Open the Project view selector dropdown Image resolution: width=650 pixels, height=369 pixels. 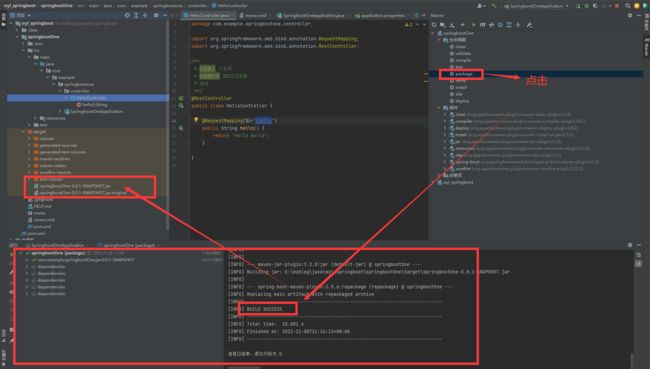(21, 15)
